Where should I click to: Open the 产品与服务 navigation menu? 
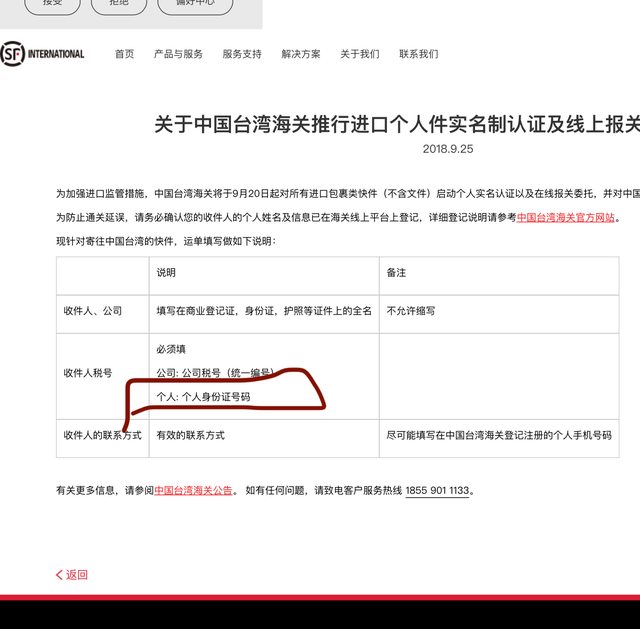(178, 54)
